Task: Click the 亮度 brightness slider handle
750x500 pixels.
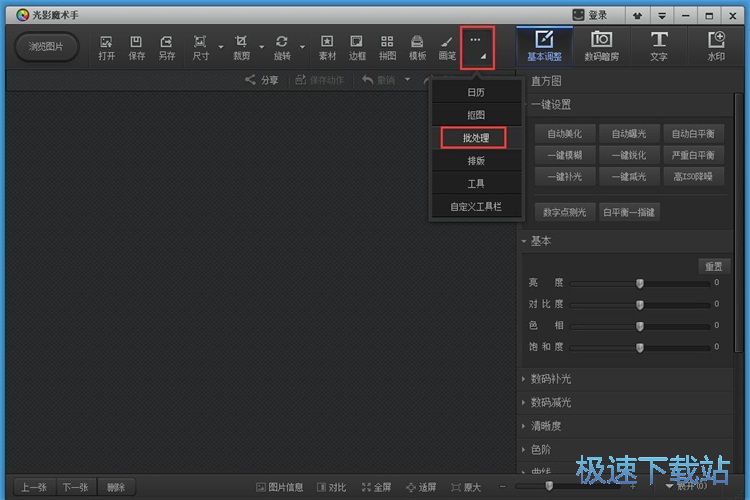Action: click(640, 284)
